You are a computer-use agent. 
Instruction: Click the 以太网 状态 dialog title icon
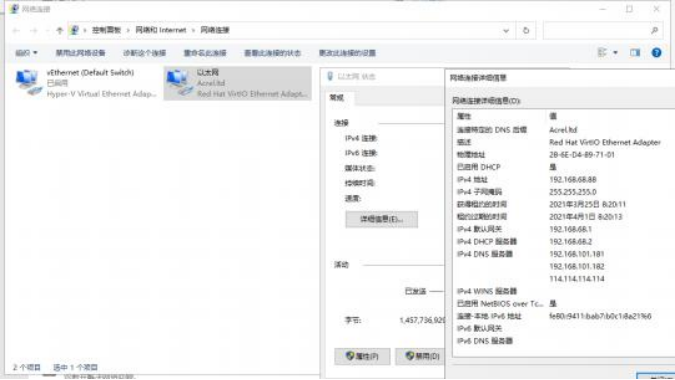click(x=330, y=77)
